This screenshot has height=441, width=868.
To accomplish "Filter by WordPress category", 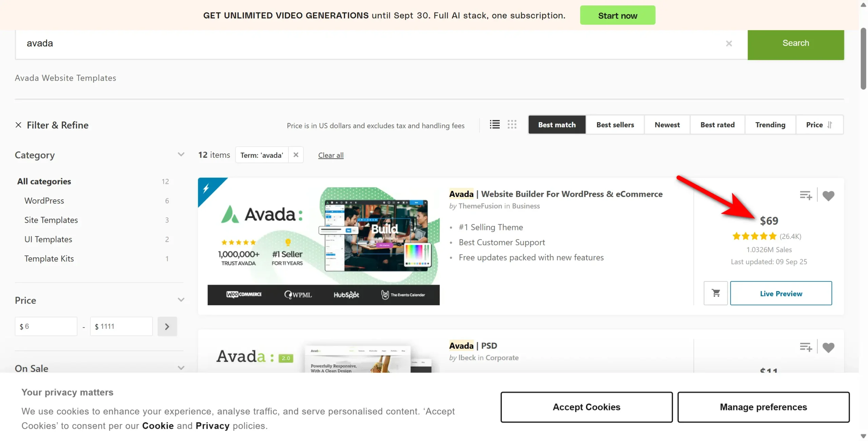I will [x=44, y=200].
